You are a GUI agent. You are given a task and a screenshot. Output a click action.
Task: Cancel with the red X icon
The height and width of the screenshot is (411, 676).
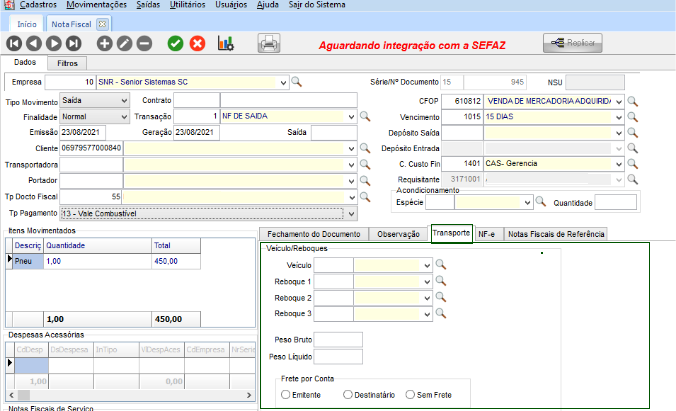pos(197,43)
